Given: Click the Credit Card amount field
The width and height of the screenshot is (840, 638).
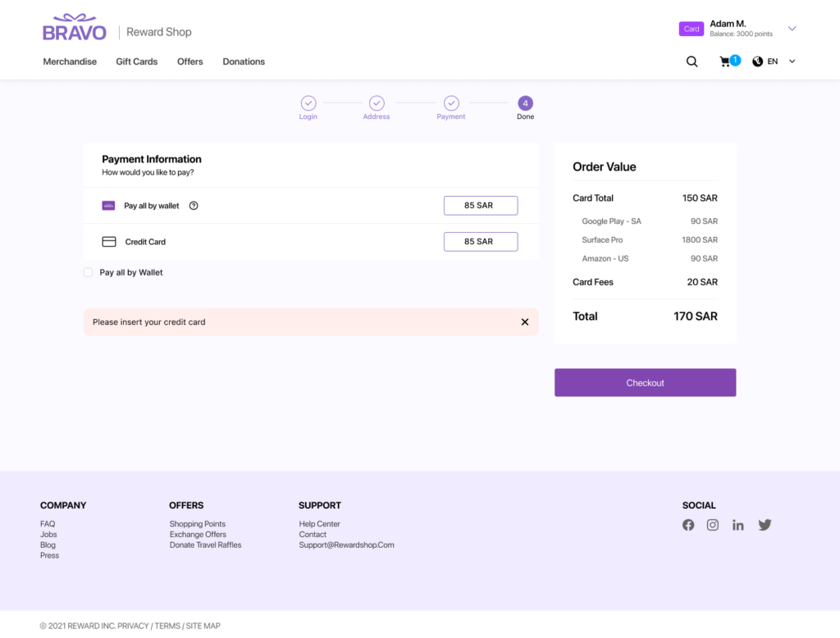Looking at the screenshot, I should pyautogui.click(x=480, y=242).
